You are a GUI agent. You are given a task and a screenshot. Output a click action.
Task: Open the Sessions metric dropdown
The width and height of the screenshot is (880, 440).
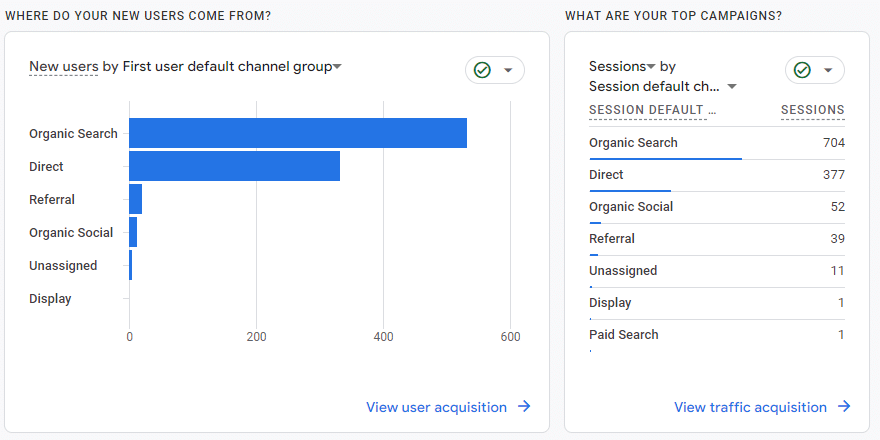pyautogui.click(x=650, y=67)
